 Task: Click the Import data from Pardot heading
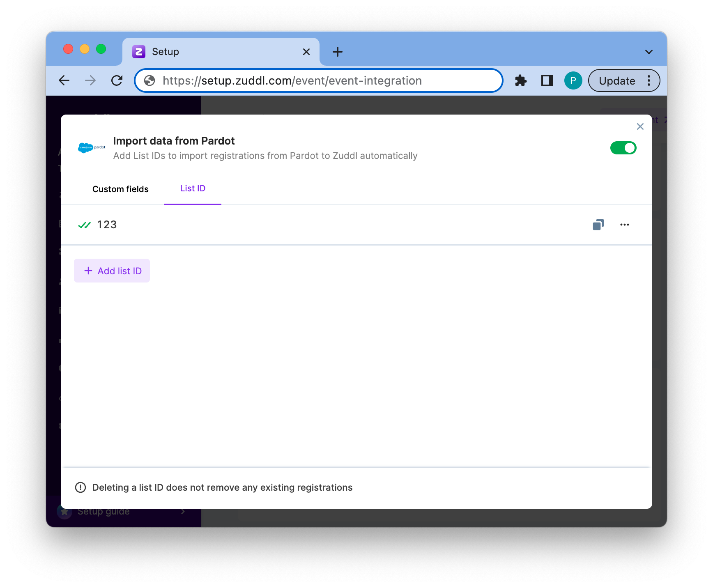click(x=174, y=141)
